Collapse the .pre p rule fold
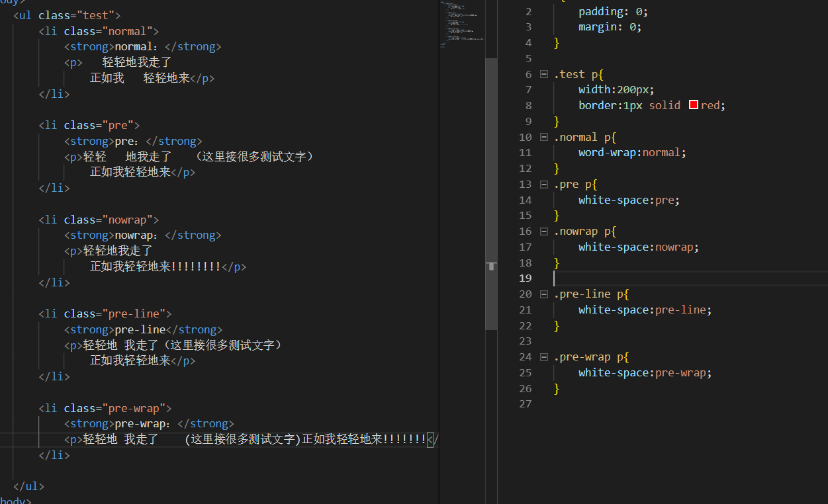Viewport: 828px width, 504px height. click(544, 185)
